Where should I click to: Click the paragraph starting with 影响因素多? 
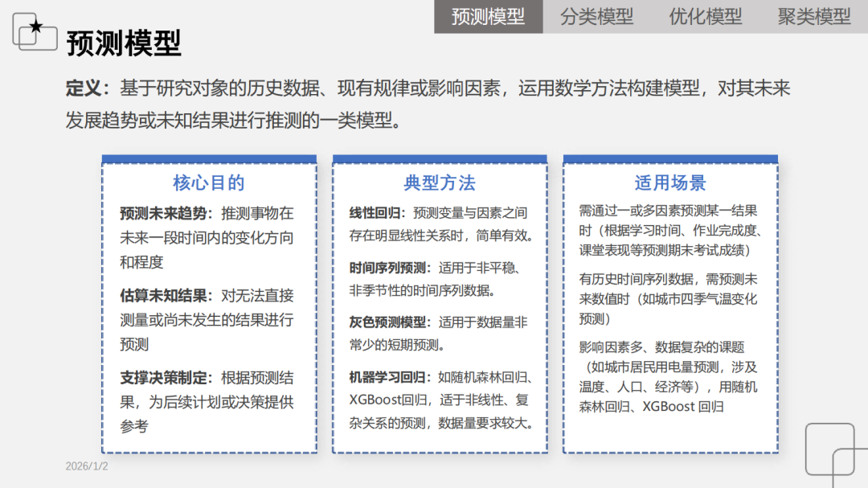[x=669, y=377]
